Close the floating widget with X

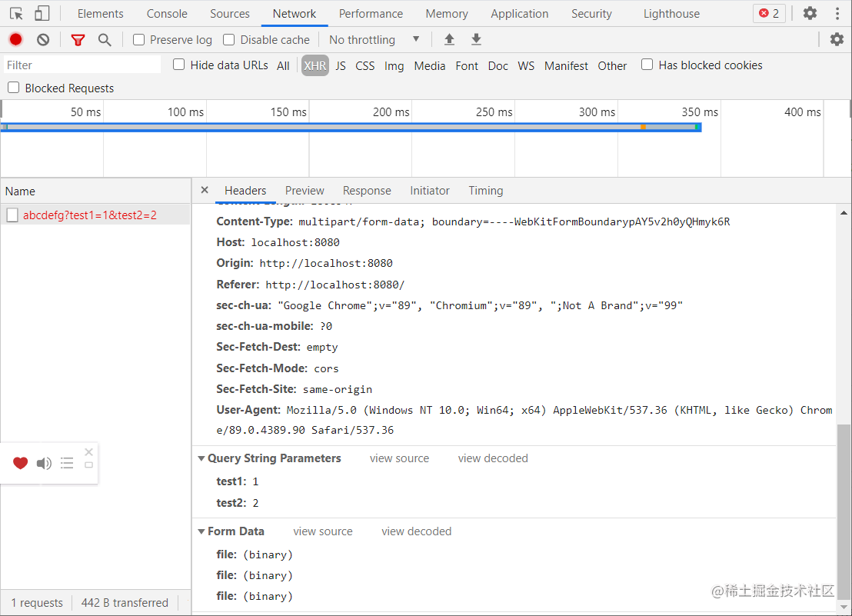pos(89,452)
